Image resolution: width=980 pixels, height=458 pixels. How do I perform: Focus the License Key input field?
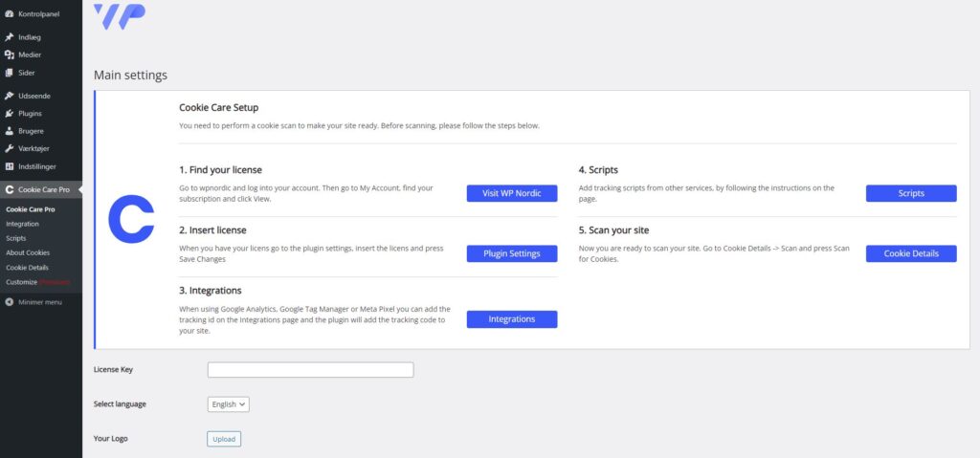[310, 370]
